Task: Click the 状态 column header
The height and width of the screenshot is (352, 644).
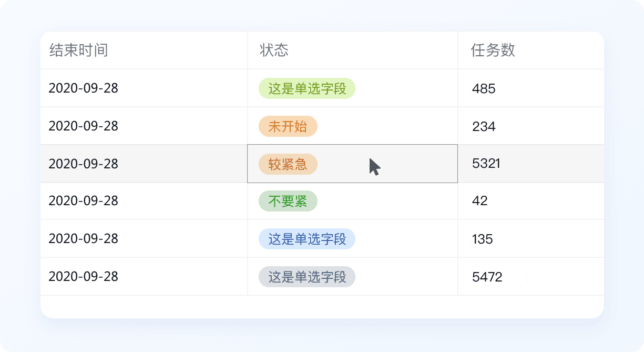Action: [x=274, y=51]
